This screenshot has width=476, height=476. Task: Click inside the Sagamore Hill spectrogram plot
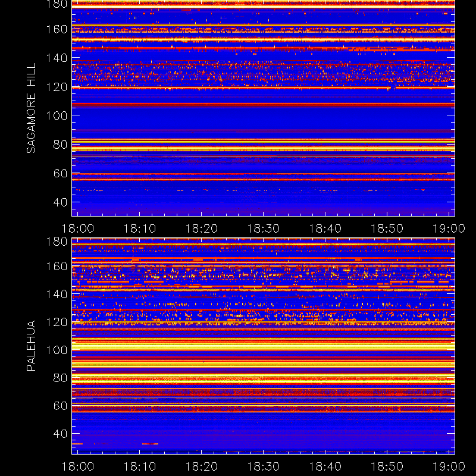click(x=263, y=108)
